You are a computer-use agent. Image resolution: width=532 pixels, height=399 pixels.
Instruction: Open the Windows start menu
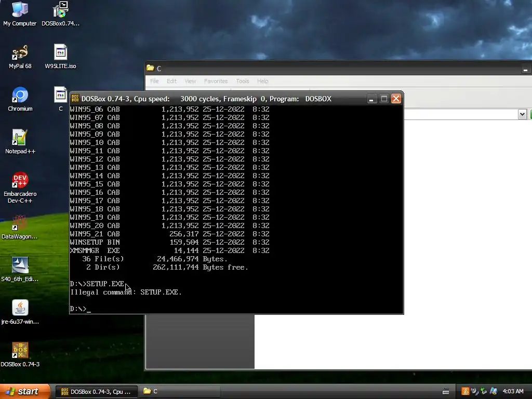pos(25,391)
